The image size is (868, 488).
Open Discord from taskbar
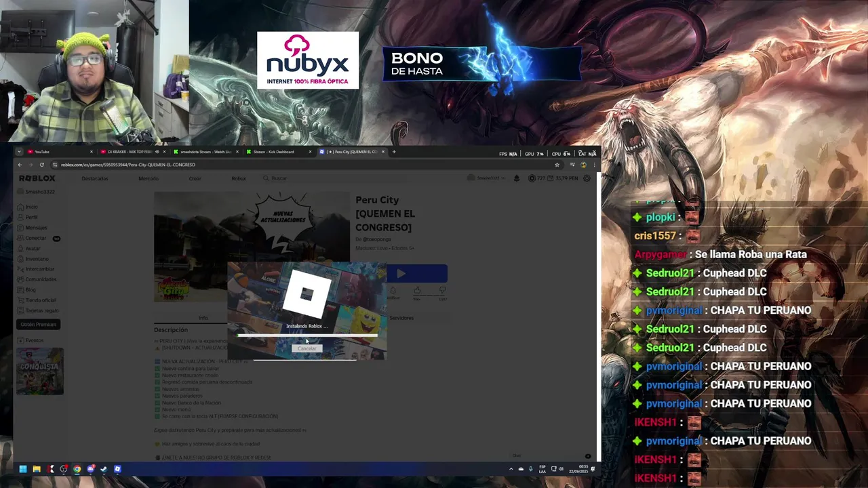(90, 469)
